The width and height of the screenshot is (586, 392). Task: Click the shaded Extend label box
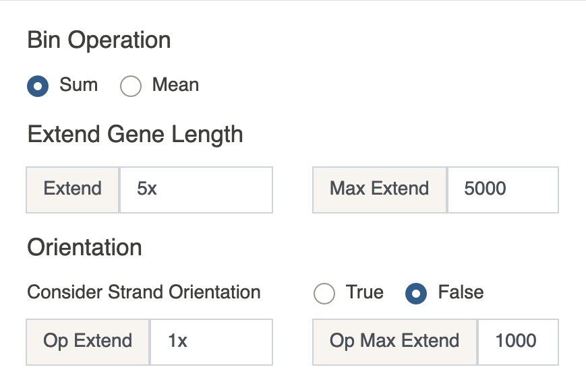[x=73, y=190]
